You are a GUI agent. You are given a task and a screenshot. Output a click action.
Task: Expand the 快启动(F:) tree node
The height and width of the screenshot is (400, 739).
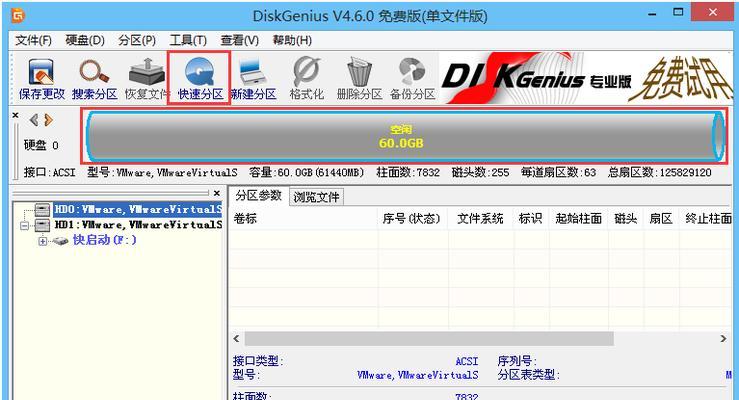pyautogui.click(x=43, y=241)
